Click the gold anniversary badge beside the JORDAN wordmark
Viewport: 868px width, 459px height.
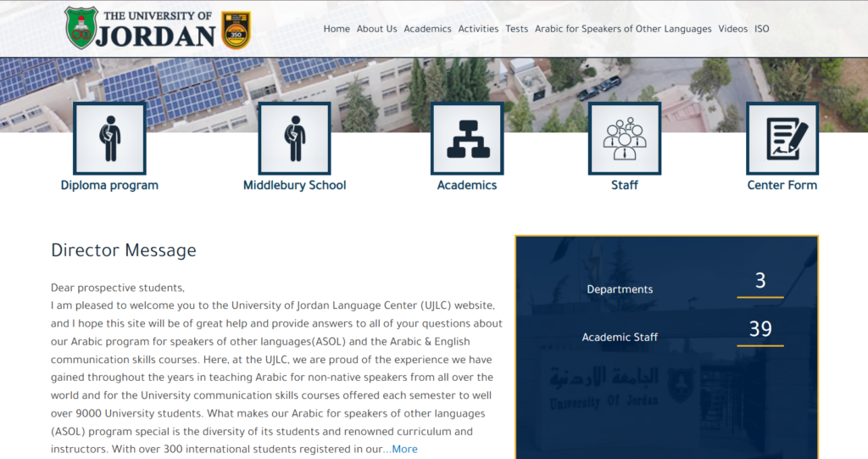click(x=236, y=30)
